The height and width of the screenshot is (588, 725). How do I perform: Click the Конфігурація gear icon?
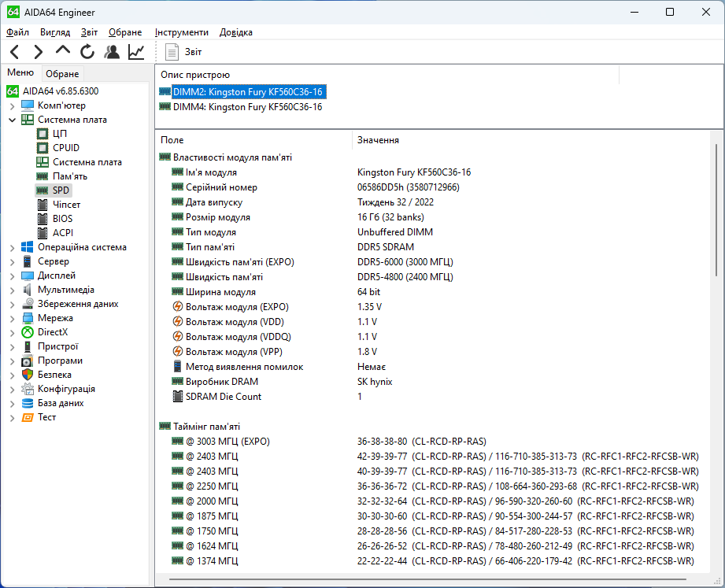click(28, 389)
